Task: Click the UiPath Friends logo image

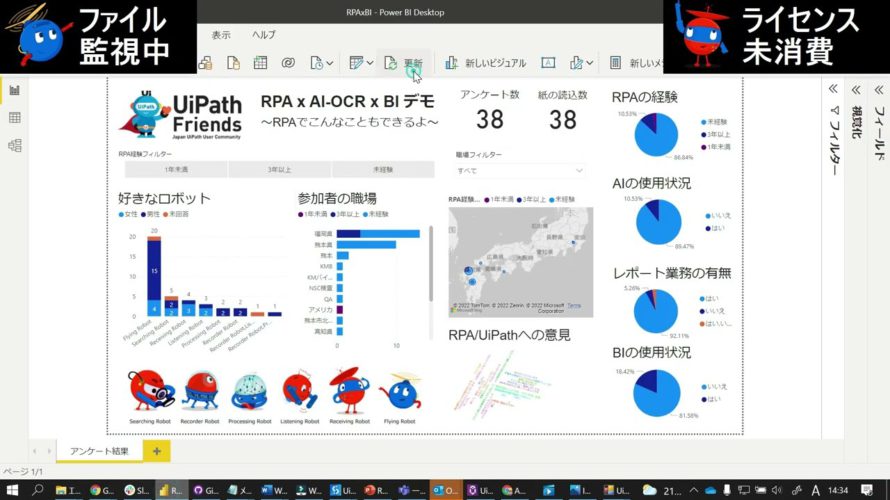Action: tap(180, 115)
